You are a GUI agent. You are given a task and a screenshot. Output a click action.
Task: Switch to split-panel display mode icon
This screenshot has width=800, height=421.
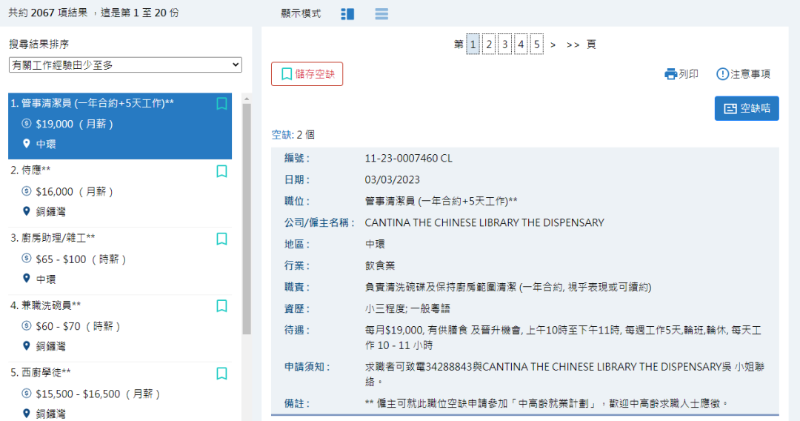click(348, 14)
